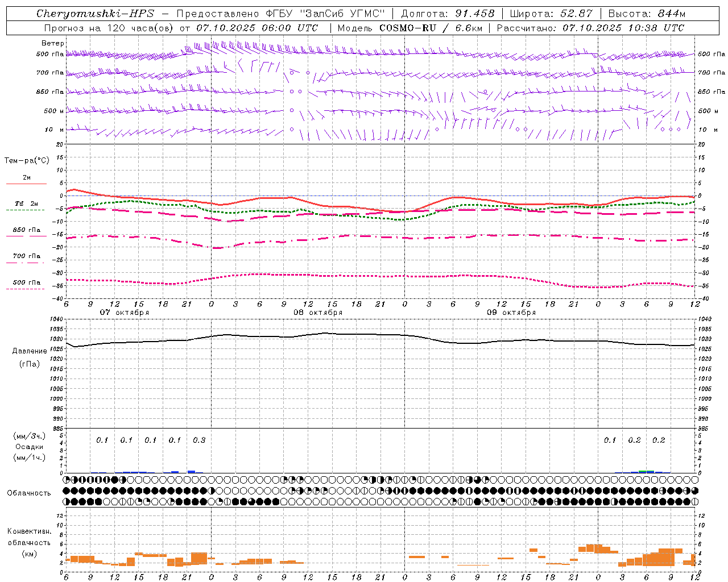Click the 'Облачность' cloudiness label

click(x=29, y=493)
